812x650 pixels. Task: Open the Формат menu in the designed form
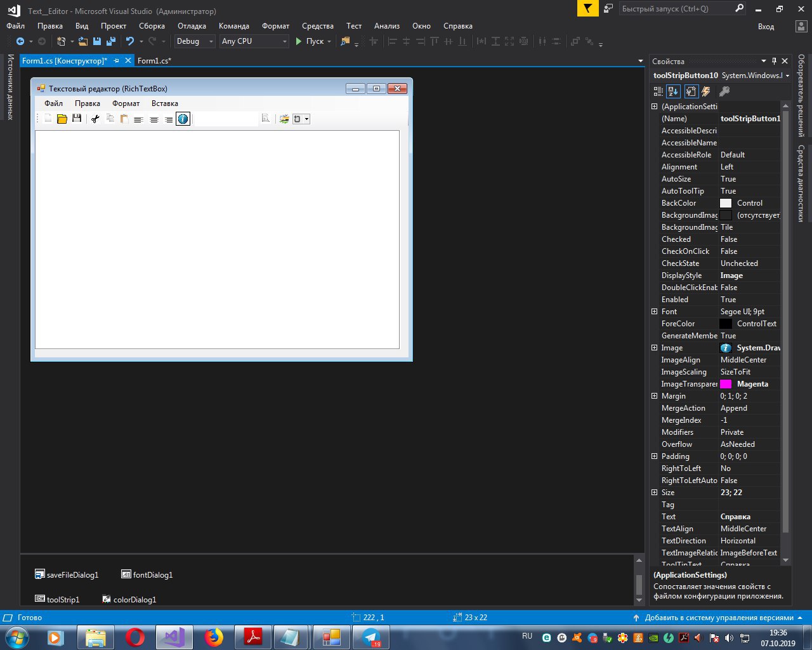tap(126, 103)
